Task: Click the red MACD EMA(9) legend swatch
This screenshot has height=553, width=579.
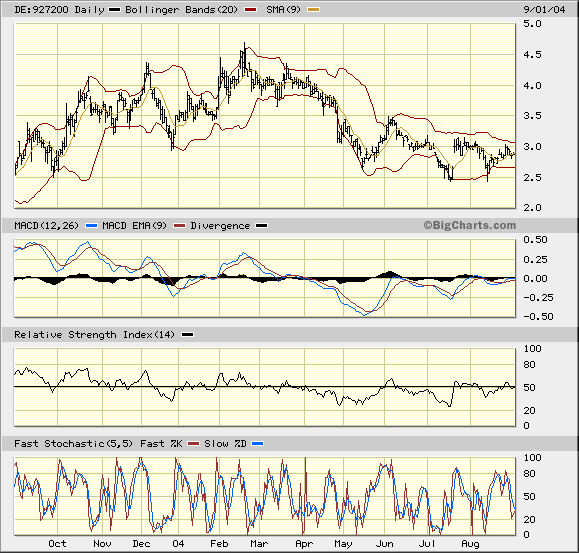Action: (x=179, y=226)
